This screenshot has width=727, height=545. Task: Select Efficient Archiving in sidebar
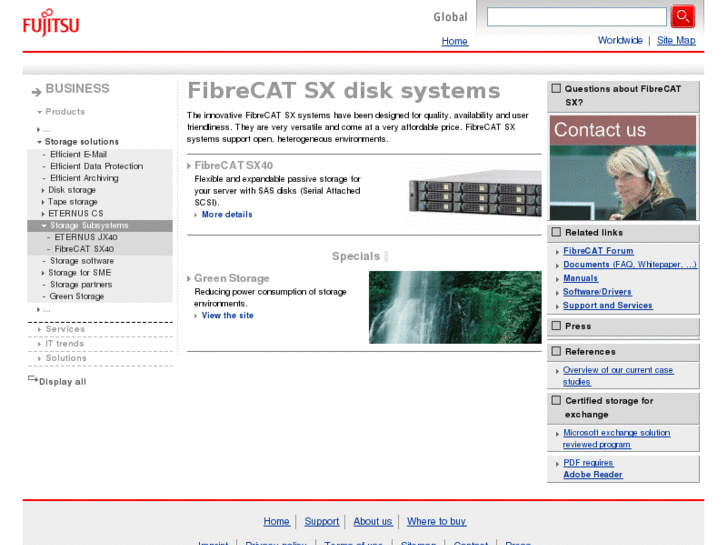point(84,178)
